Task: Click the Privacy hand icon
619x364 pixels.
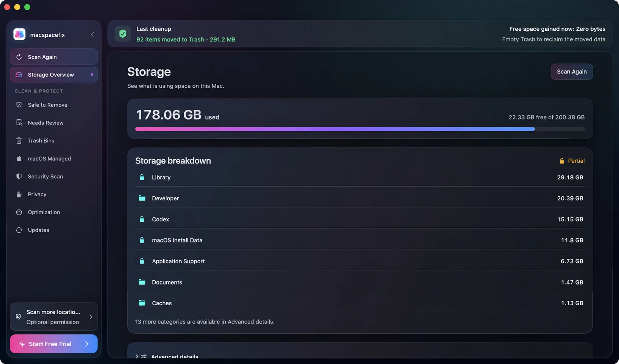Action: click(x=19, y=194)
